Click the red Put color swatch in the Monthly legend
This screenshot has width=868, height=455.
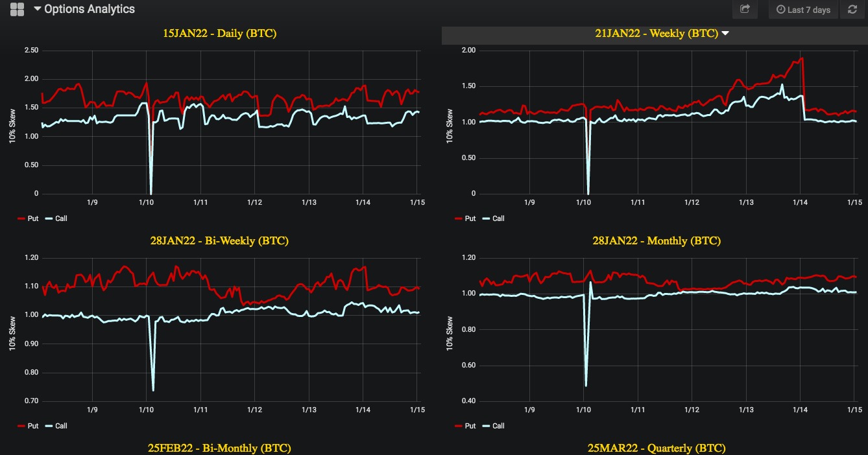[x=458, y=426]
